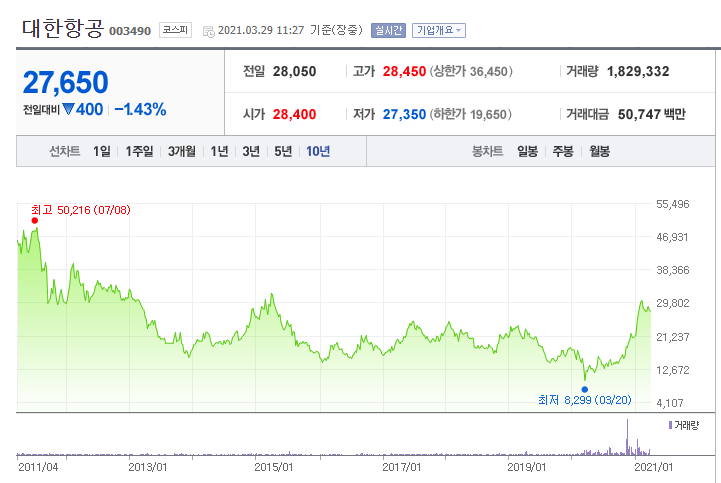Click the 46,931 y-axis label
The height and width of the screenshot is (483, 721).
pos(672,237)
